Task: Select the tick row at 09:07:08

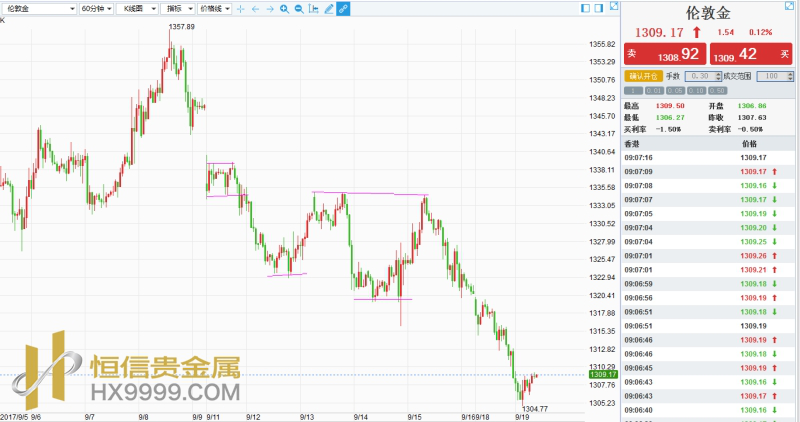Action: pos(708,186)
